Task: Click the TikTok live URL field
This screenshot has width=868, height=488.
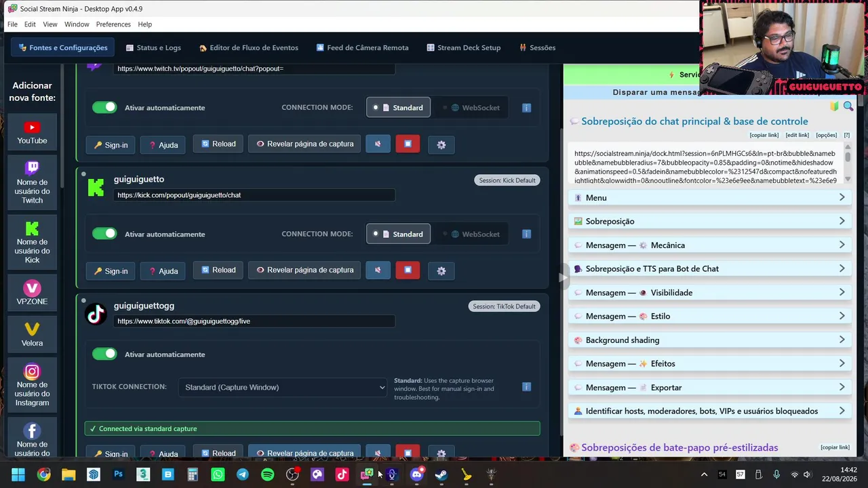Action: coord(254,321)
